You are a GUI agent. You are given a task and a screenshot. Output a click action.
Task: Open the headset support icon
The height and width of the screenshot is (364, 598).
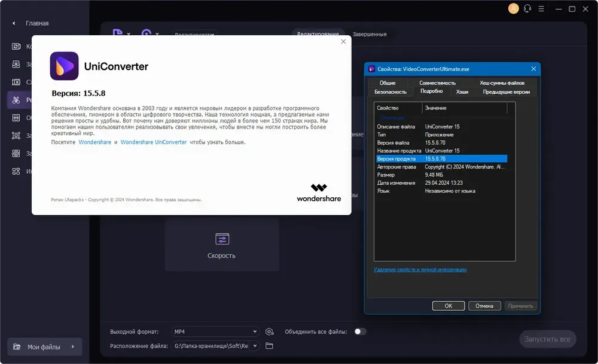pyautogui.click(x=527, y=9)
